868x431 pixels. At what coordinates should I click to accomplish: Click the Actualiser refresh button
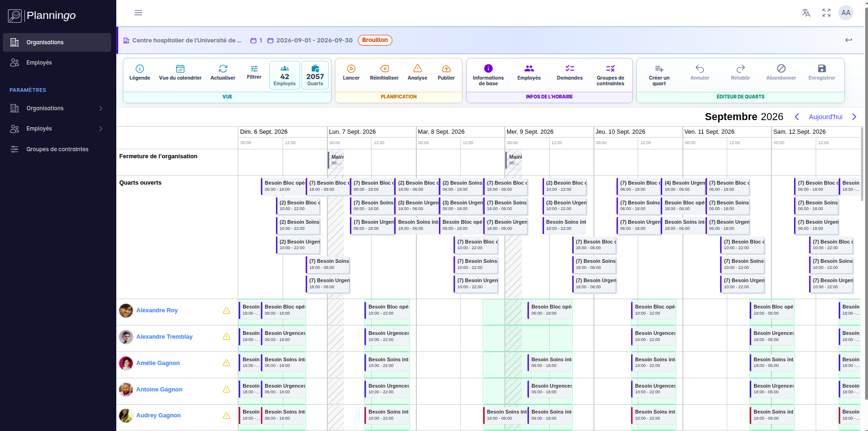coord(223,73)
